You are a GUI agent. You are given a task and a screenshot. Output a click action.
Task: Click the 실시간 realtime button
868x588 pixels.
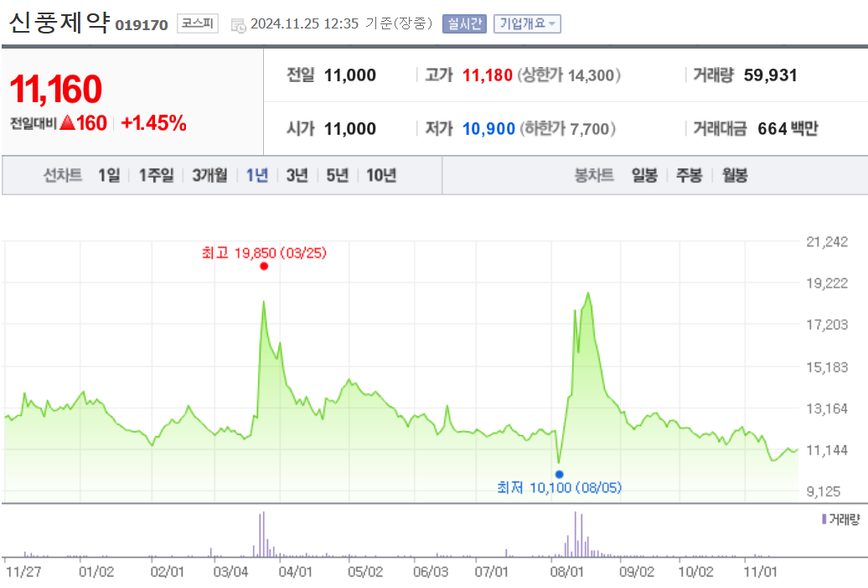point(464,23)
